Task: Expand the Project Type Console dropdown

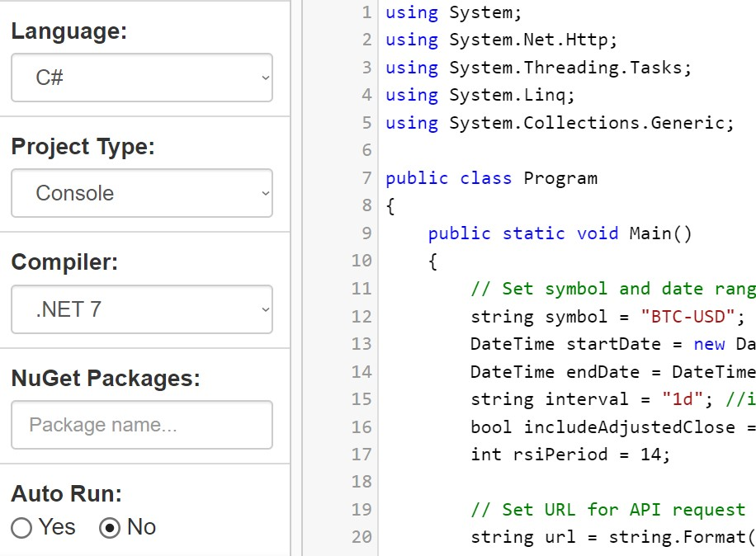Action: (142, 193)
